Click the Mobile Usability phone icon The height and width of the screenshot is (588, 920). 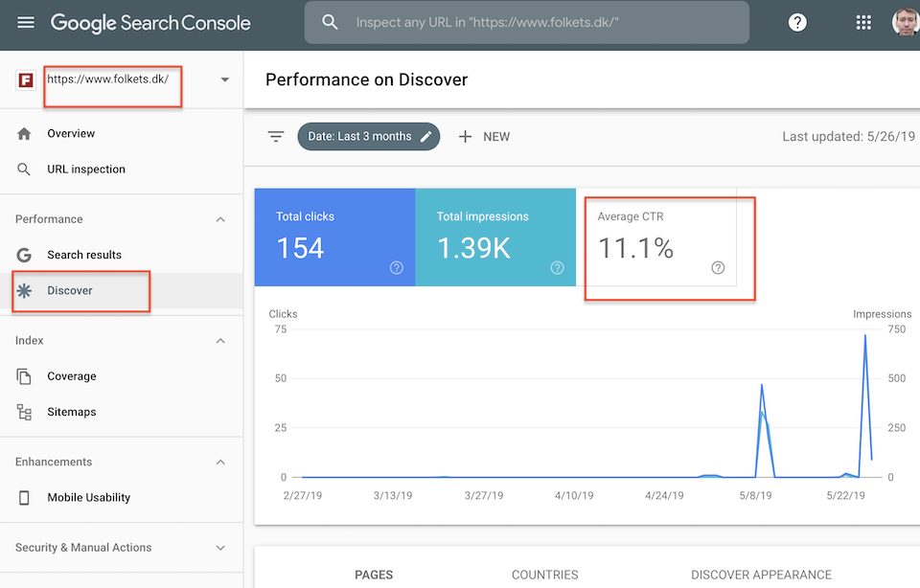coord(24,498)
